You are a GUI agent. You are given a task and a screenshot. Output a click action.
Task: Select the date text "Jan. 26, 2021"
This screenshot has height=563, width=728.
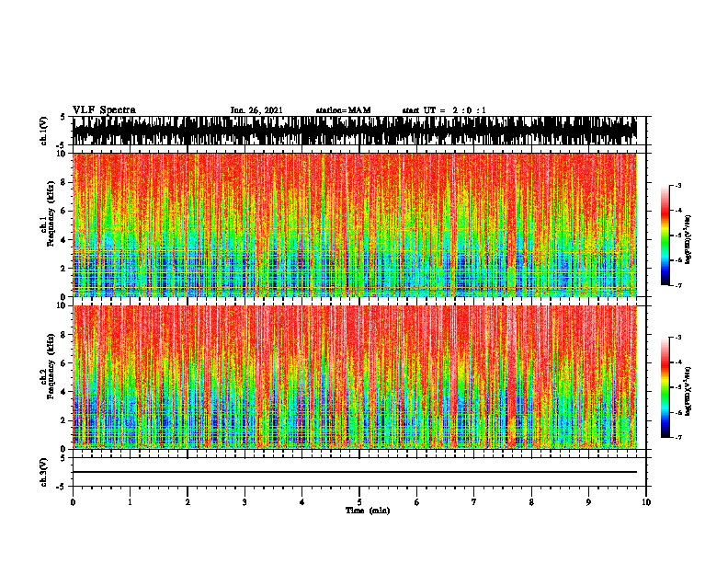[256, 110]
